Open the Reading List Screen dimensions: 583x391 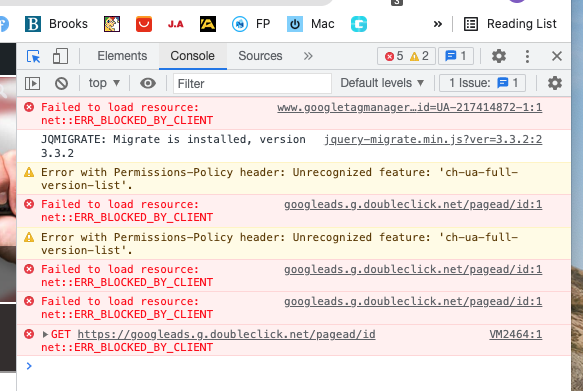pyautogui.click(x=510, y=24)
